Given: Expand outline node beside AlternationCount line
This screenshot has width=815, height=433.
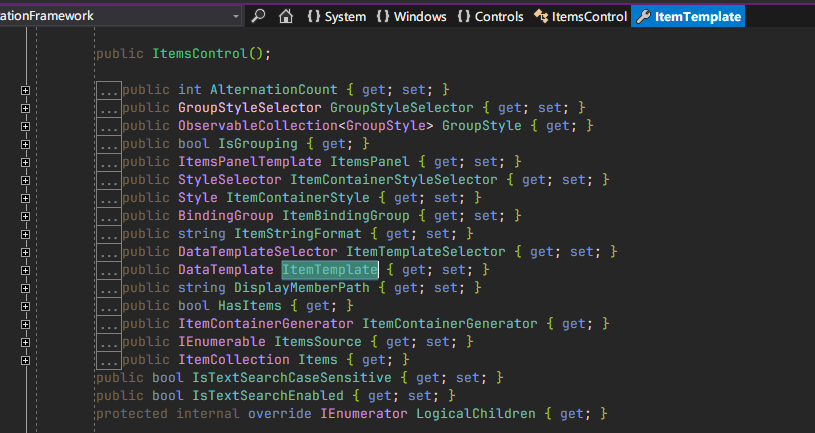Looking at the screenshot, I should click(x=25, y=90).
